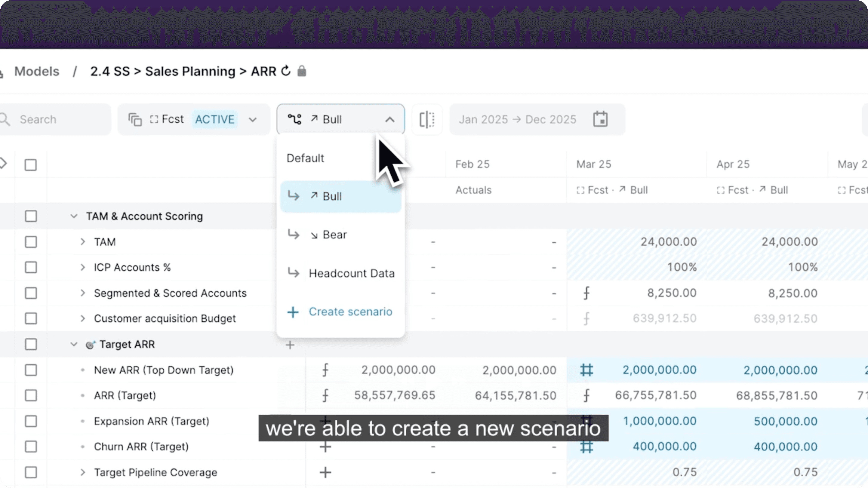Click Create scenario link

pyautogui.click(x=350, y=312)
